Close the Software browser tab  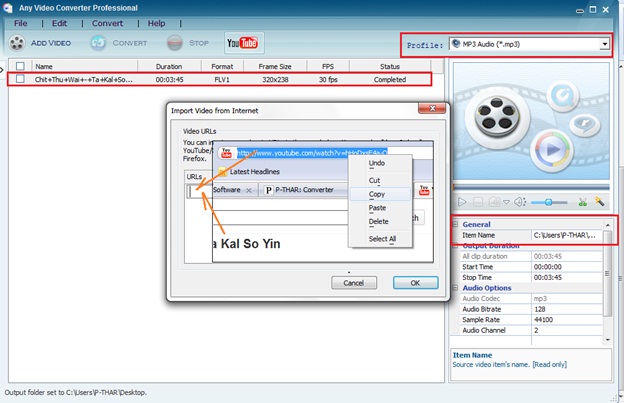tap(249, 191)
